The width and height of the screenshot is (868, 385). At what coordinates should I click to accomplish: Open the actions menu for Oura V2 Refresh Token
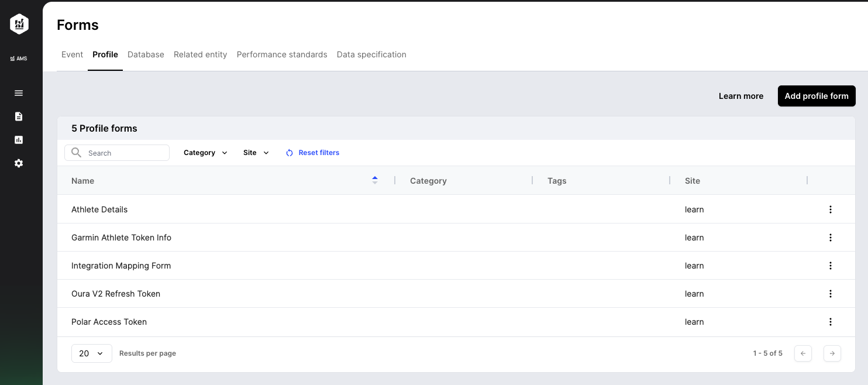(x=831, y=294)
